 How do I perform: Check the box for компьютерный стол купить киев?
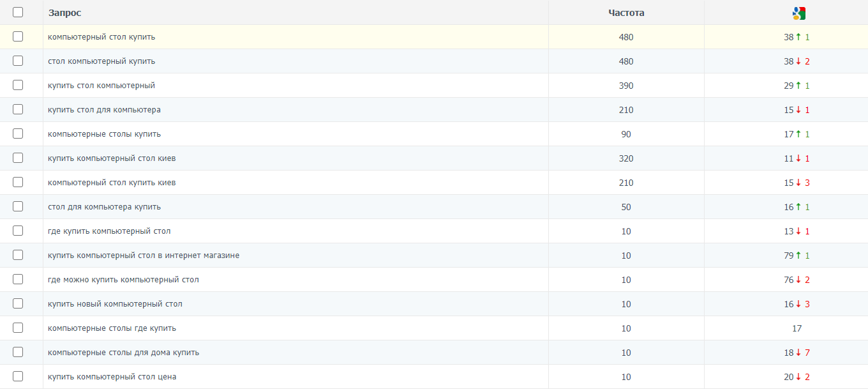[18, 182]
